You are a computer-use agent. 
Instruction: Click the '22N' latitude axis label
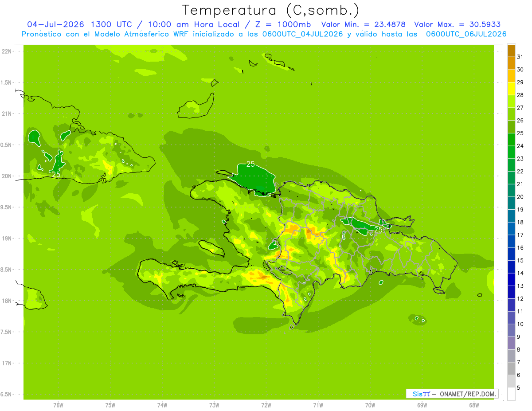pos(7,51)
